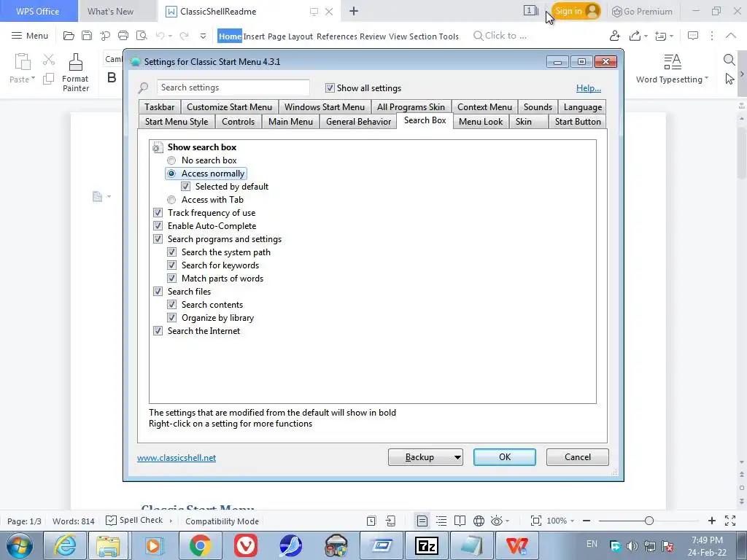Open 7-Zip from the taskbar
747x560 pixels.
pos(426,545)
